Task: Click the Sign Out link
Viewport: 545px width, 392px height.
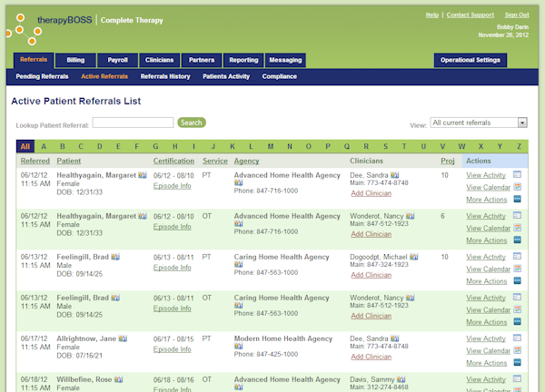Action: [517, 15]
